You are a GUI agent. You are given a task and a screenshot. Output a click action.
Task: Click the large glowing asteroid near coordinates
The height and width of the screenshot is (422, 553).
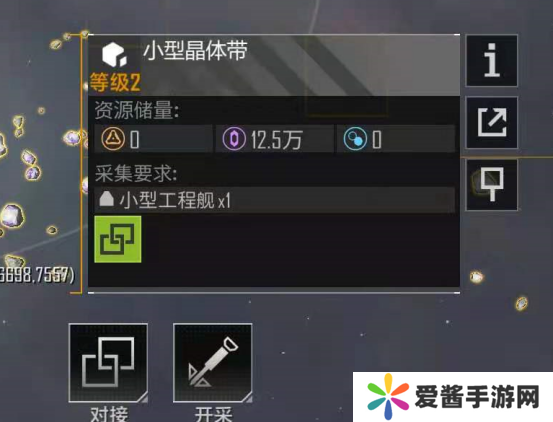13,215
